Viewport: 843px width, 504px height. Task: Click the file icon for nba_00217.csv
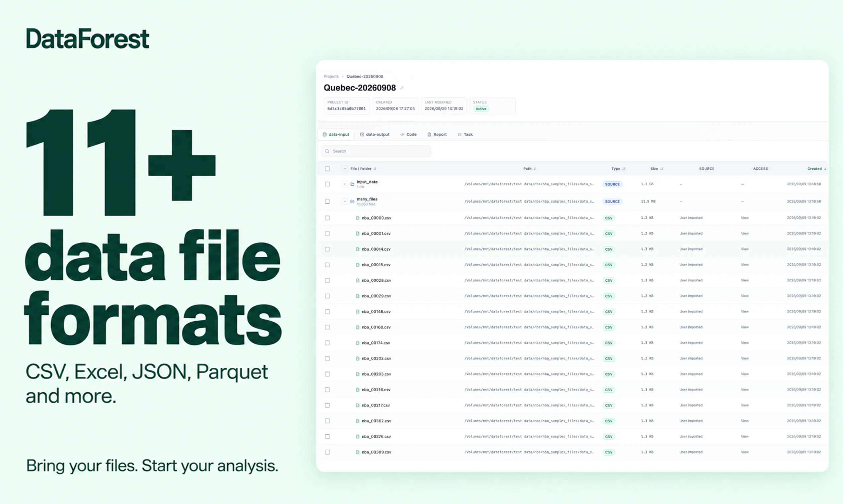357,406
